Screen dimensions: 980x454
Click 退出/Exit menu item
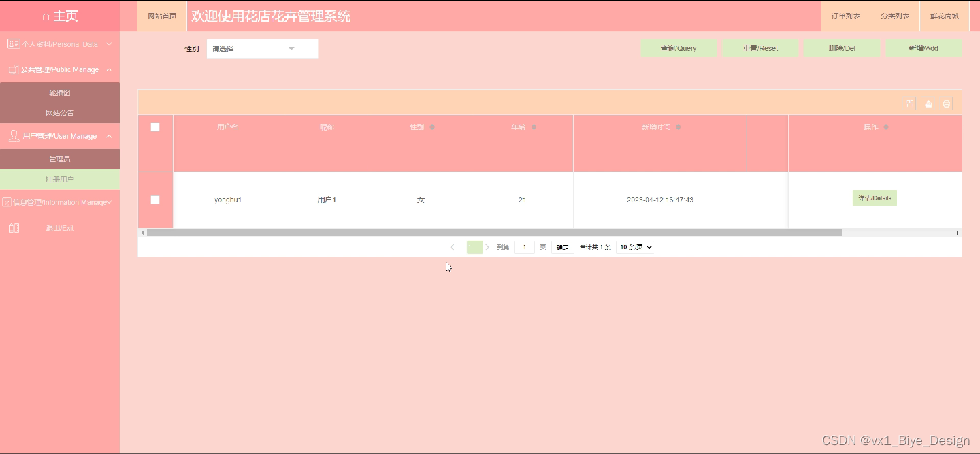[60, 228]
